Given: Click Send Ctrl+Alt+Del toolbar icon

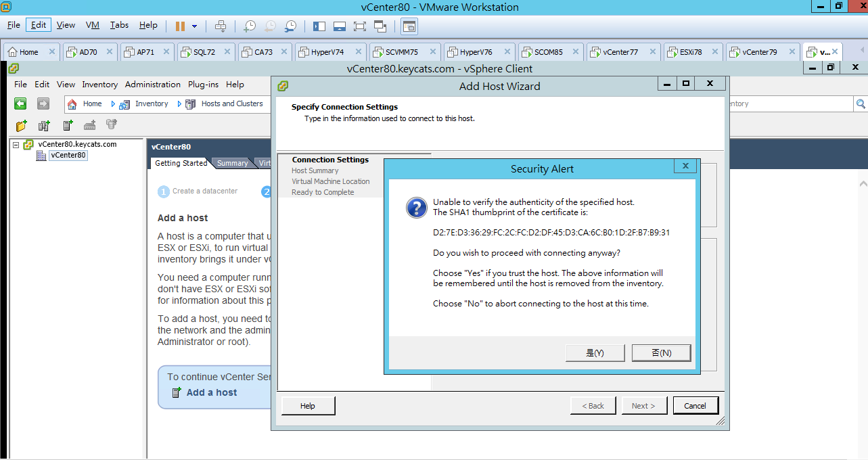Looking at the screenshot, I should pos(220,26).
